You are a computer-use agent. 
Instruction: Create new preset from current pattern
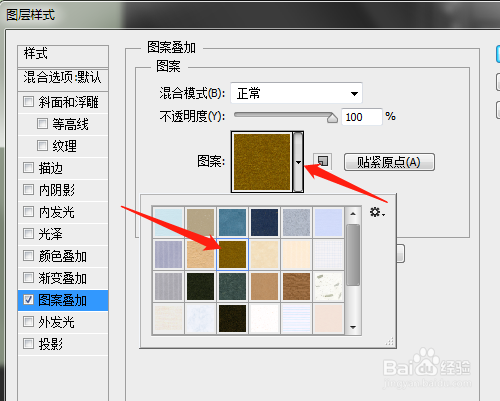[x=322, y=162]
